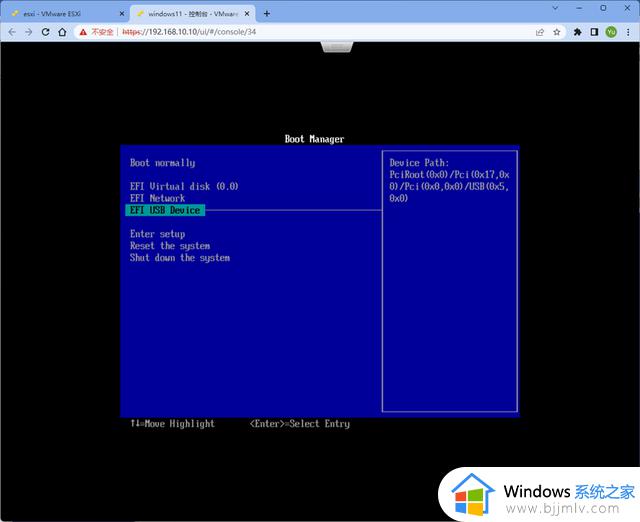
Task: Click the Boot Manager title
Action: click(x=314, y=139)
